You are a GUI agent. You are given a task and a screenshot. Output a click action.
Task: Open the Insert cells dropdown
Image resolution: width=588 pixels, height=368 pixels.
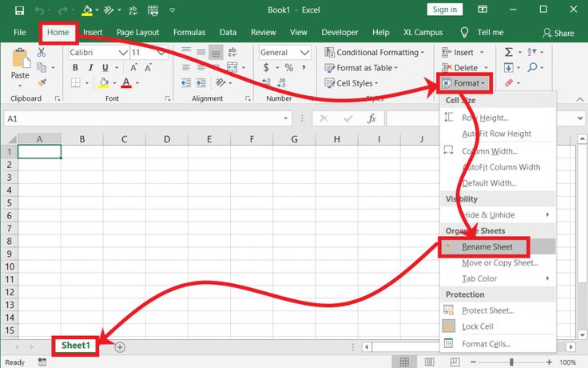click(x=482, y=53)
